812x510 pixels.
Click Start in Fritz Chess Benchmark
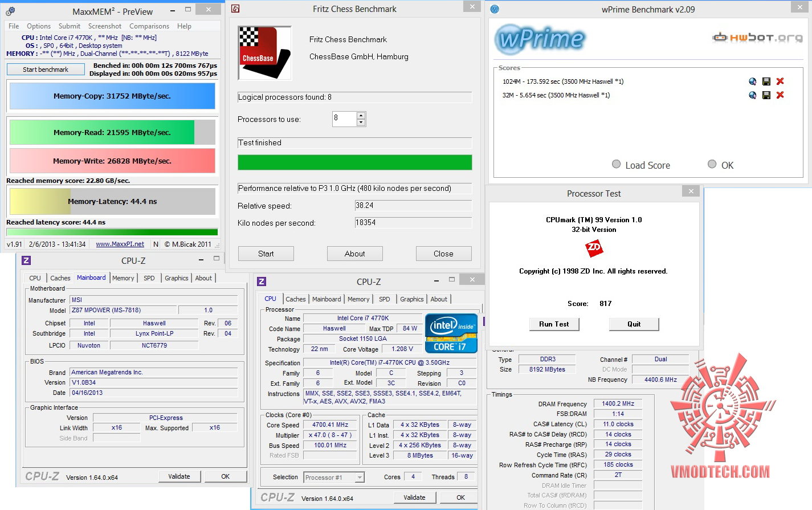pos(266,254)
